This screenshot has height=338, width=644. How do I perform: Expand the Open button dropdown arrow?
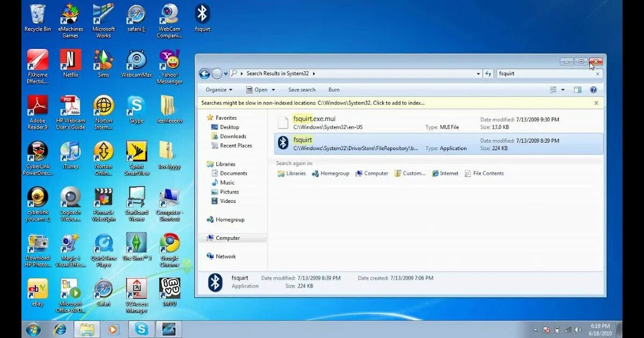coord(273,90)
